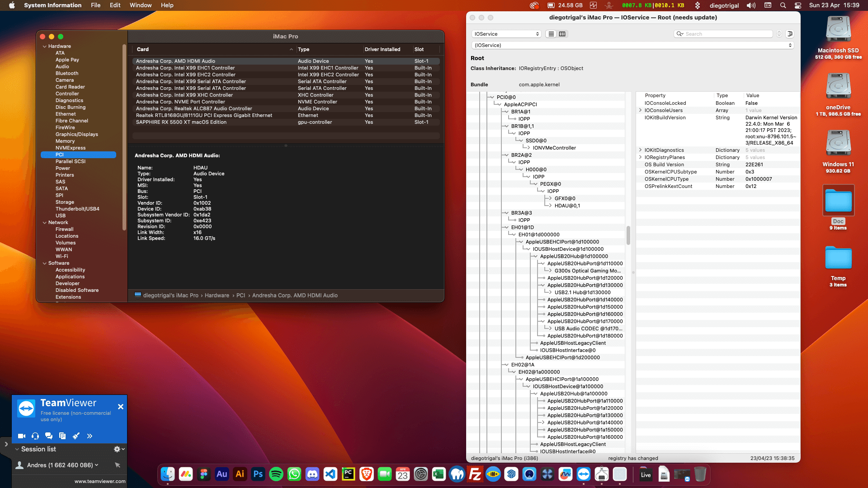This screenshot has width=868, height=488.
Task: Open the (IOService) path popup
Action: tap(632, 45)
